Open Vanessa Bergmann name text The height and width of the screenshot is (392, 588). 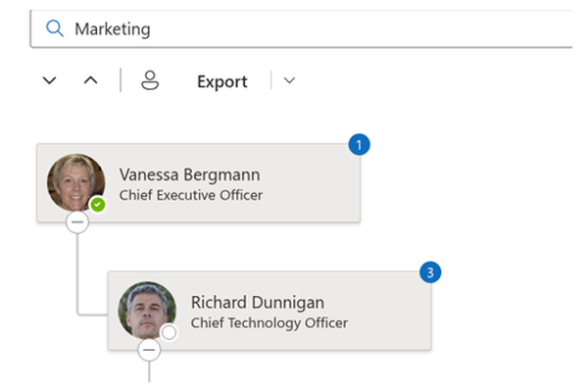189,174
